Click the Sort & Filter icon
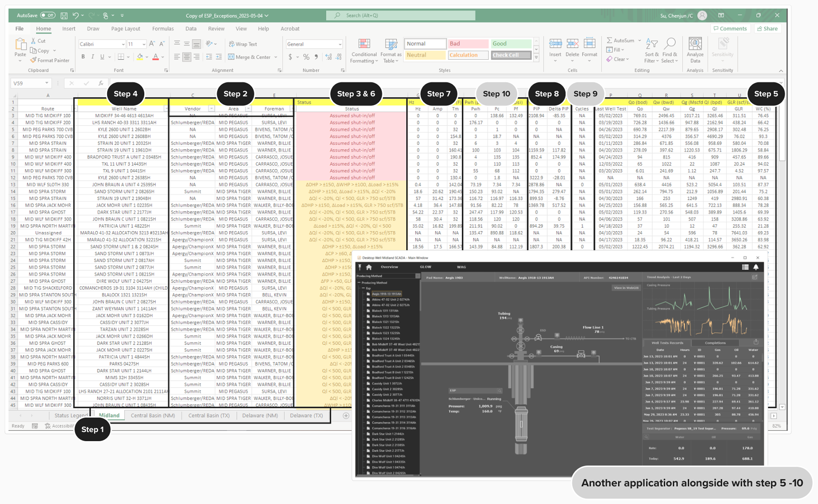The height and width of the screenshot is (504, 818). (651, 44)
